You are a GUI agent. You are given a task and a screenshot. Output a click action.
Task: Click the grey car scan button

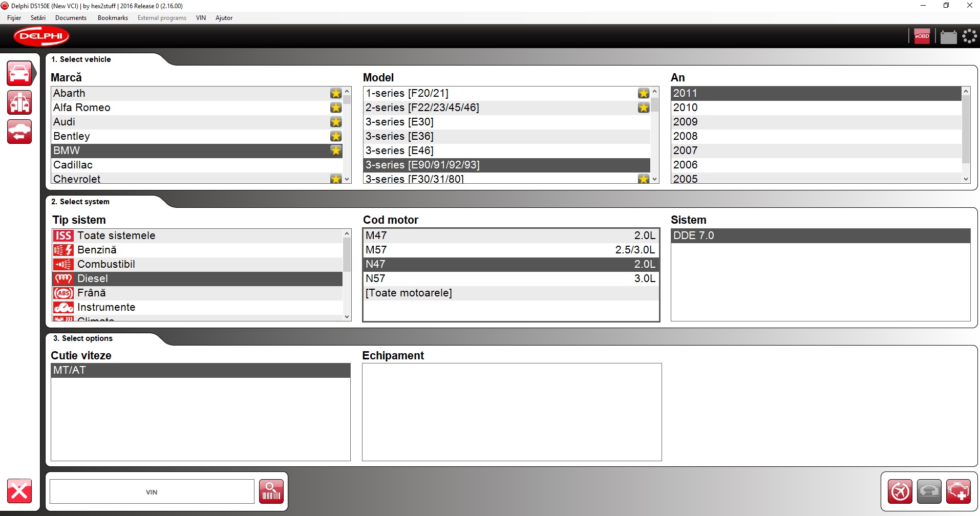pyautogui.click(x=929, y=491)
